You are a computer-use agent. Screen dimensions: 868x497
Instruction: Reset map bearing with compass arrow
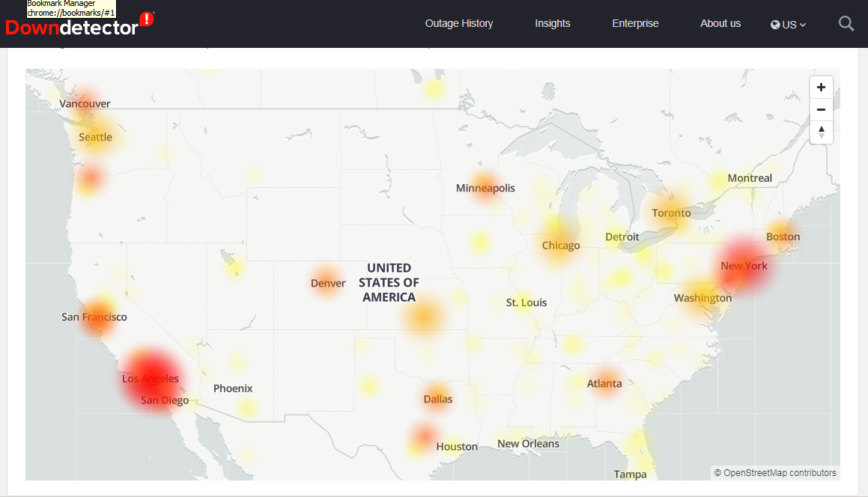click(821, 132)
